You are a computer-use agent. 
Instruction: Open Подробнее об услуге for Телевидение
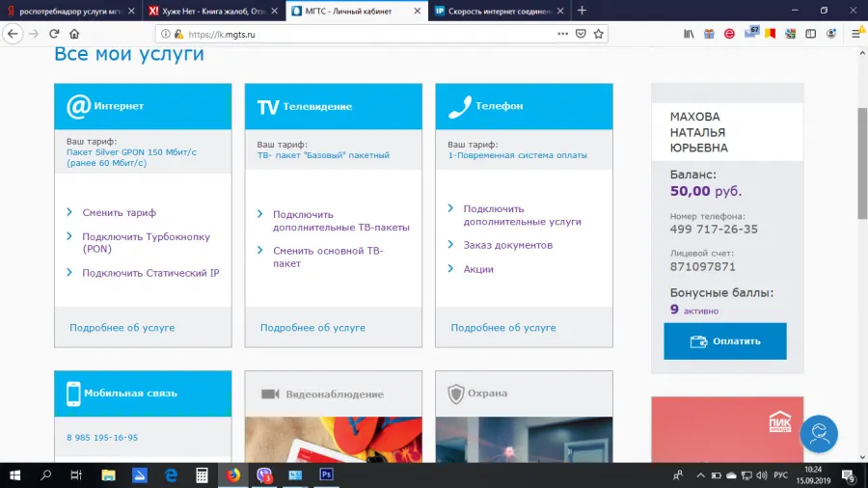(312, 328)
